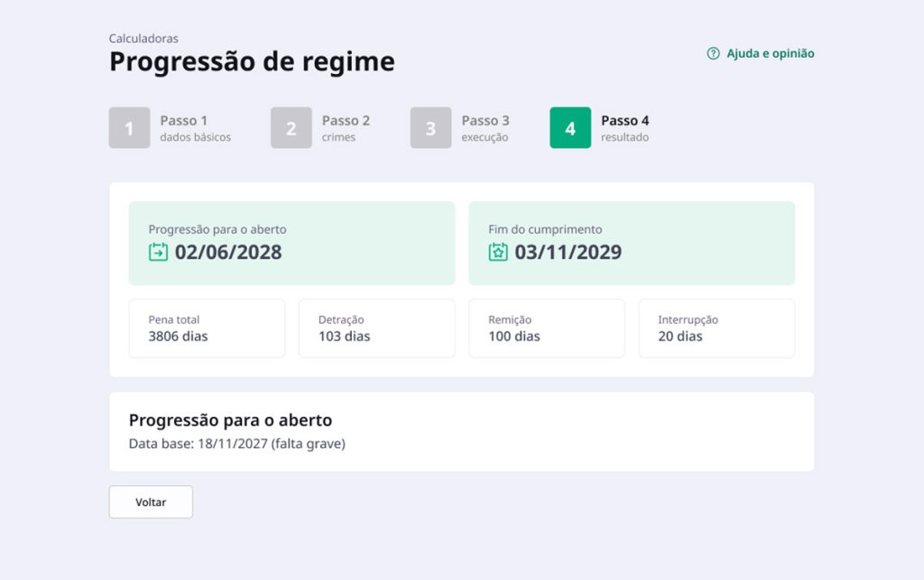Click the Progressão para o aberto date panel
924x580 pixels.
point(291,244)
